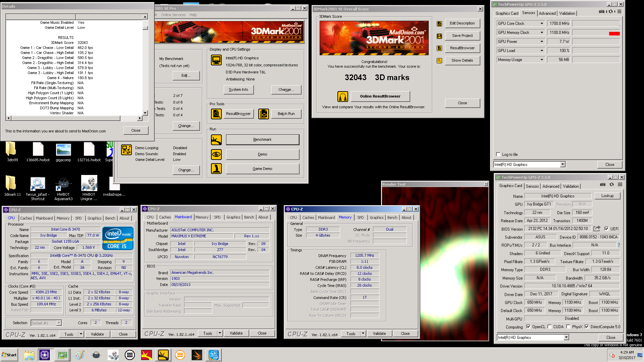
Task: Switch to the Validation tab in the GPU-Z Graphics Card window
Action: click(x=571, y=186)
